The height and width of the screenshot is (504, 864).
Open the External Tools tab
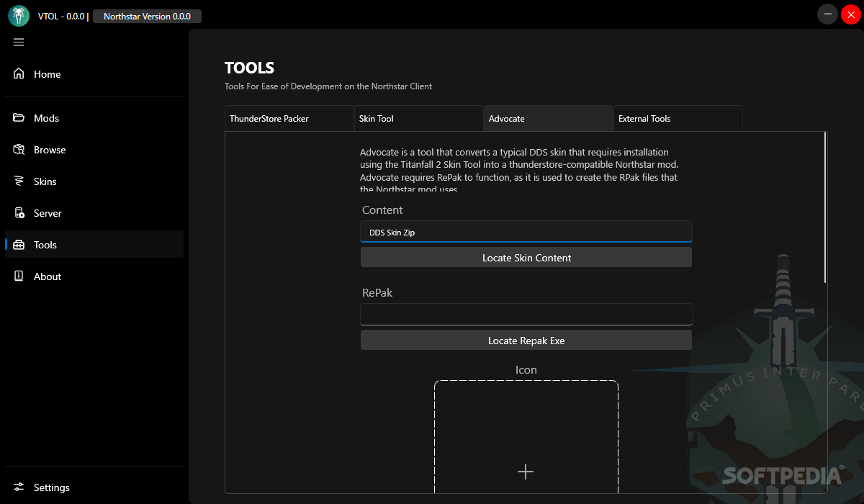pyautogui.click(x=678, y=119)
